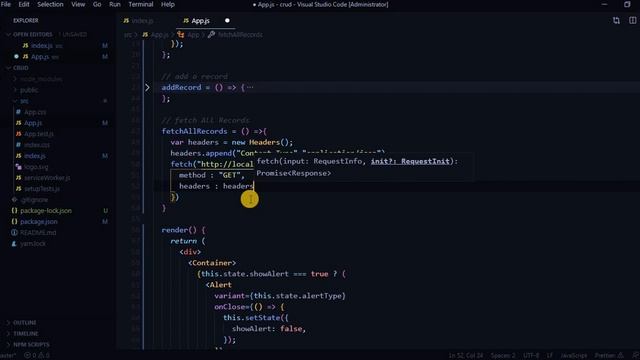Open index.css file
The width and height of the screenshot is (640, 360).
tap(37, 145)
